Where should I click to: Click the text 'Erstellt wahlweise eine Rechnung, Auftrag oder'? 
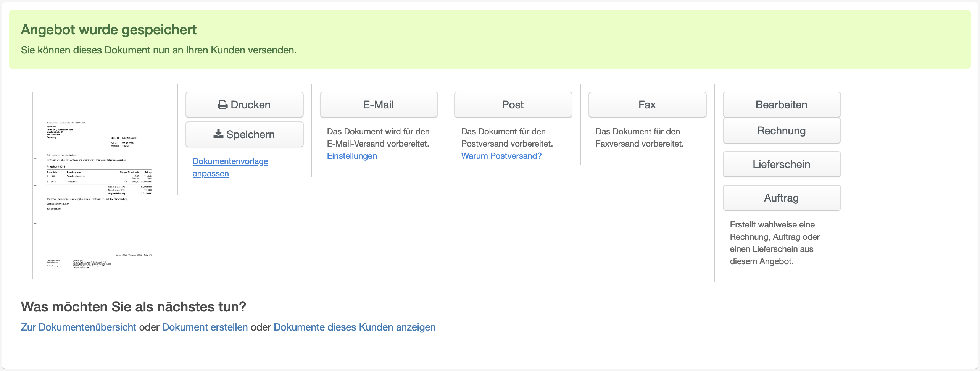(775, 231)
